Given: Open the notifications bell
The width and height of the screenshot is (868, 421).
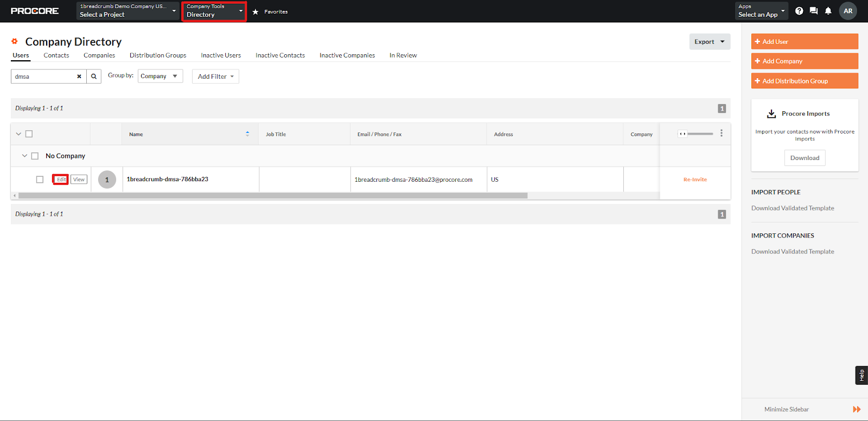Looking at the screenshot, I should (x=828, y=11).
